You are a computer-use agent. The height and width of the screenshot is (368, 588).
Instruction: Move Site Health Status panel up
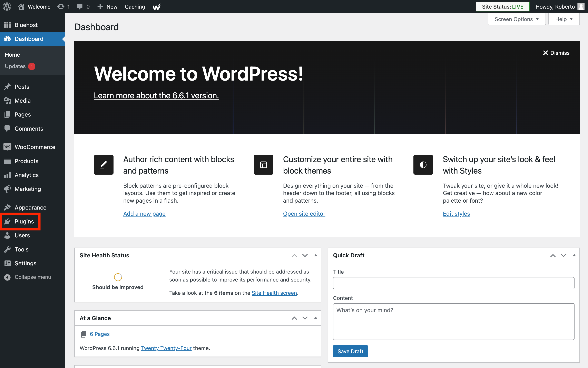click(294, 255)
